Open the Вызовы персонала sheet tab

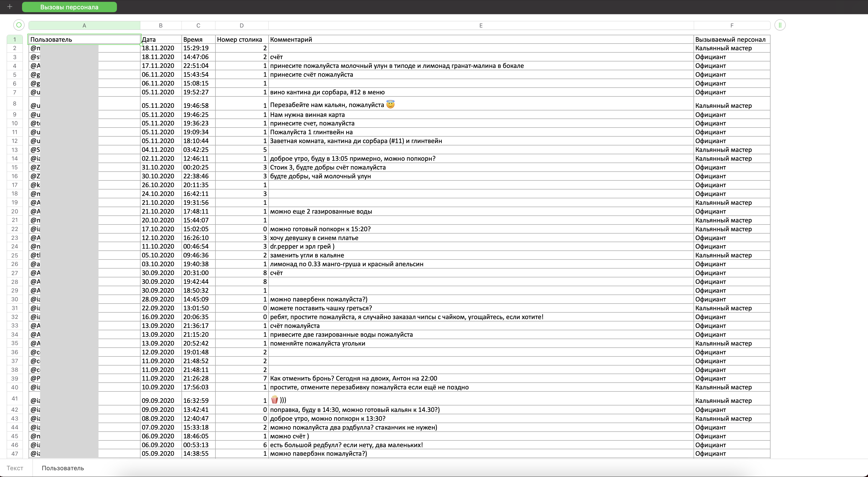click(69, 7)
